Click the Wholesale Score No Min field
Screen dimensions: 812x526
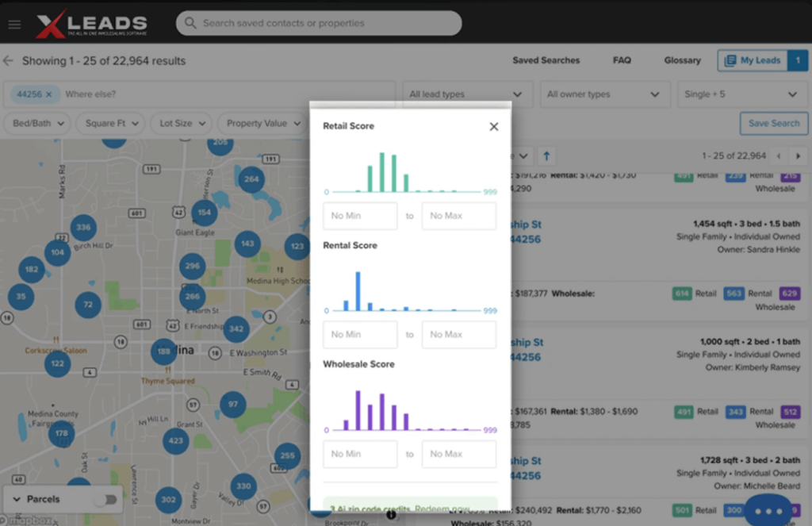click(x=360, y=454)
